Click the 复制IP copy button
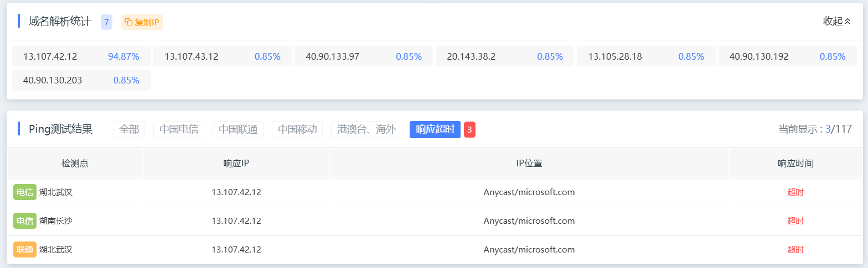868x268 pixels. point(142,22)
